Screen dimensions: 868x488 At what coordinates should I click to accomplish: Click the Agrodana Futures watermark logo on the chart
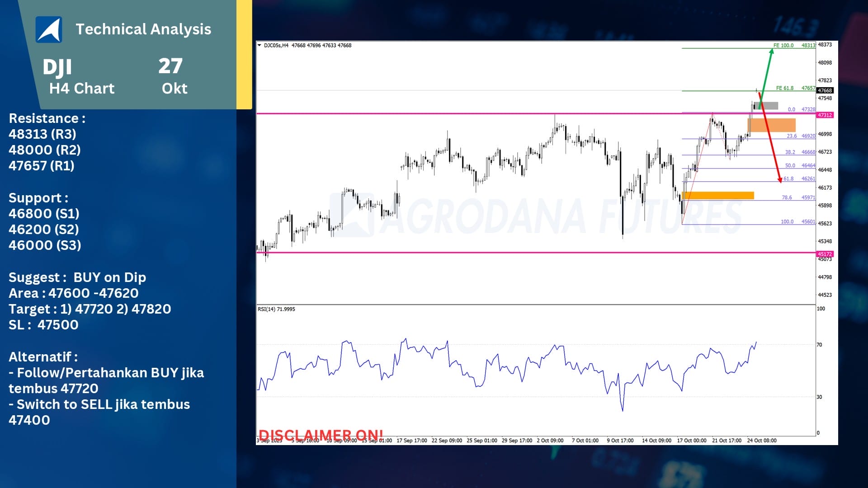tap(352, 215)
